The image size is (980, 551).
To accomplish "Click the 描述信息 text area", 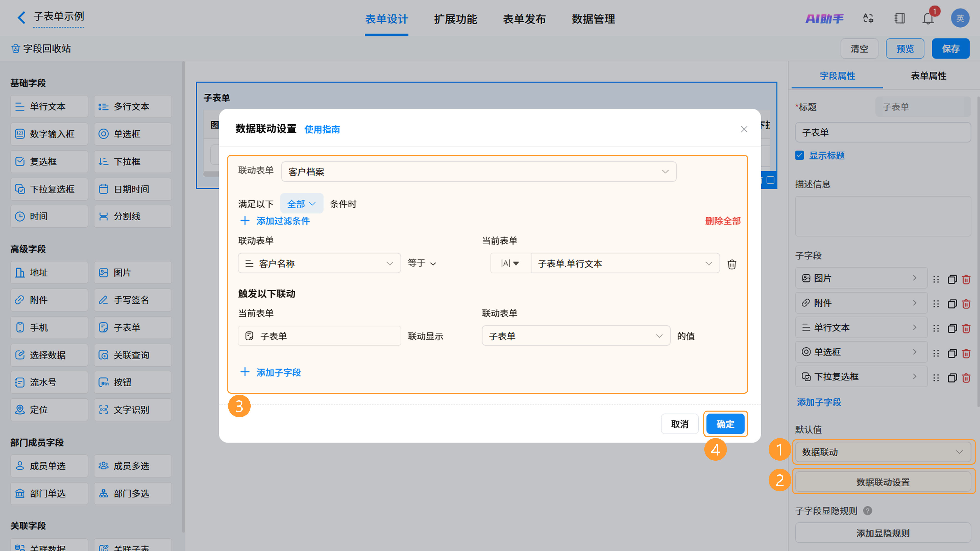I will click(883, 216).
